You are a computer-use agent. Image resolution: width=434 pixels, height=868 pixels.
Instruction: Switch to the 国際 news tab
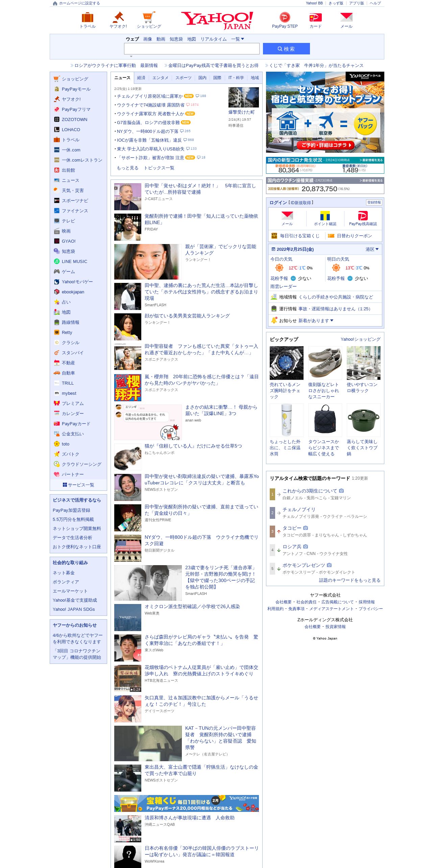[217, 78]
